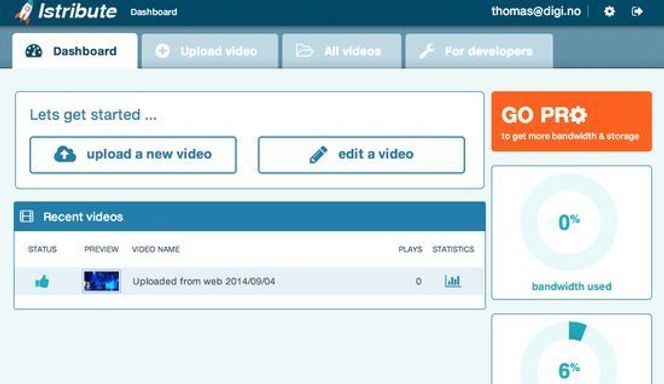Open the uploaded video preview thumbnail
The height and width of the screenshot is (384, 664).
coord(101,281)
